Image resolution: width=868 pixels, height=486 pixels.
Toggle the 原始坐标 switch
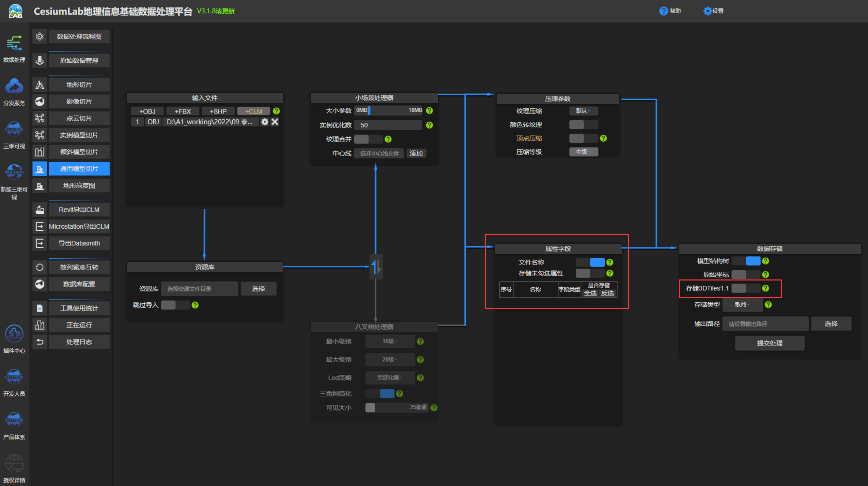746,274
